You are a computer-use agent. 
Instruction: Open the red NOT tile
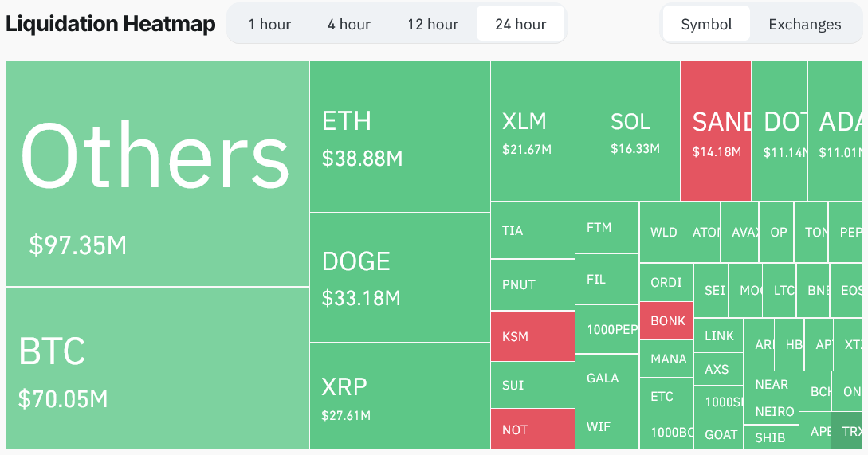coord(532,429)
